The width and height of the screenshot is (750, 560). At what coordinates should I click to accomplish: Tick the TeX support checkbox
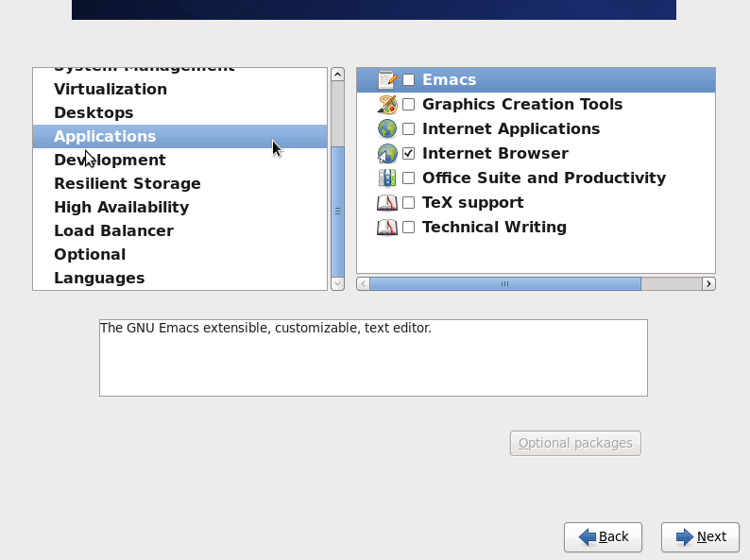tap(409, 203)
